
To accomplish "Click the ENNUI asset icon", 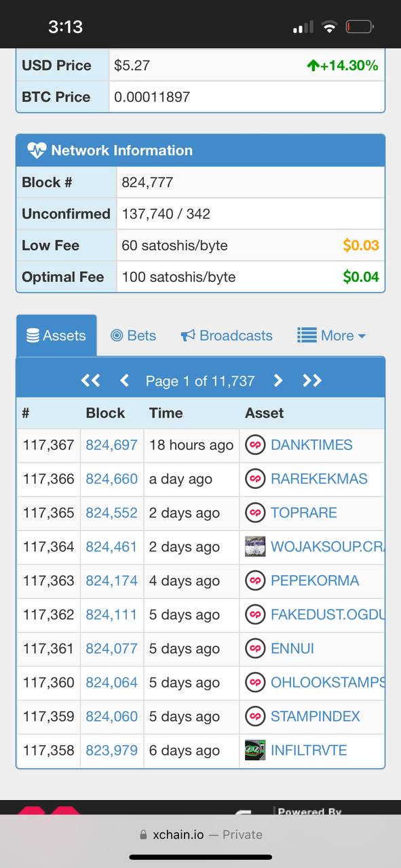I will click(255, 649).
